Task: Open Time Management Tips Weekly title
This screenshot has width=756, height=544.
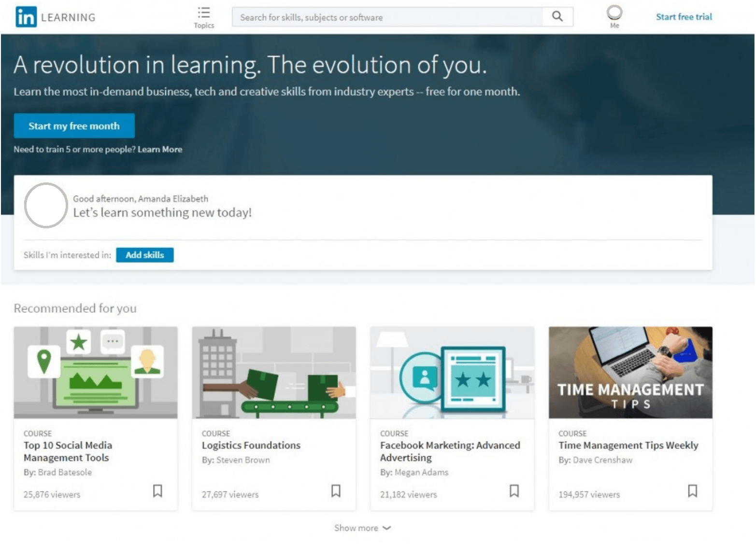Action: [x=628, y=445]
